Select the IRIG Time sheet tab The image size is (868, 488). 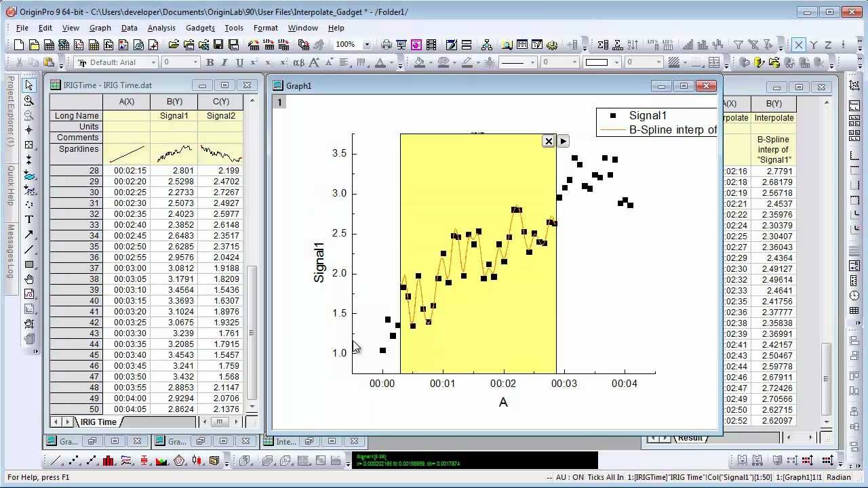tap(98, 422)
